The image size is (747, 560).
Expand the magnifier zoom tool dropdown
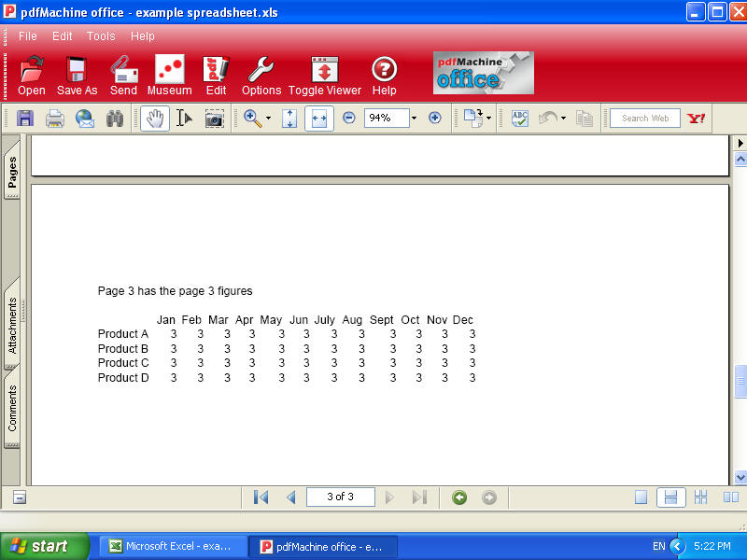pos(268,119)
